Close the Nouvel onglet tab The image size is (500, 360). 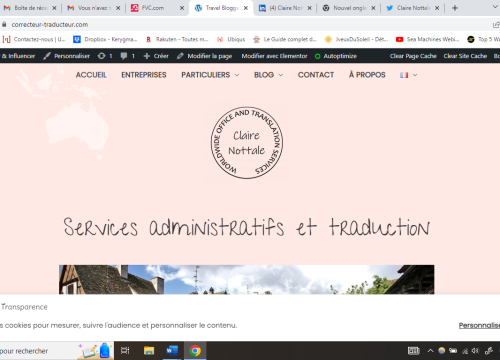(373, 8)
